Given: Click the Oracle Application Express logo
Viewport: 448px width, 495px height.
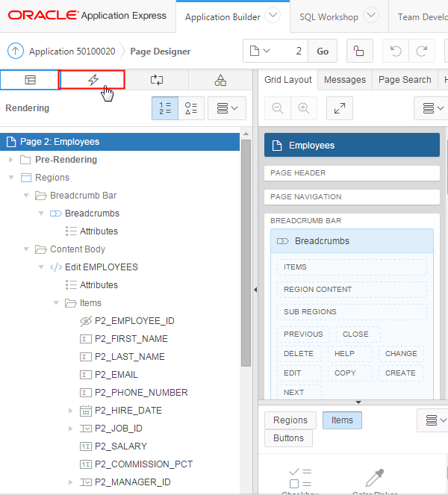Looking at the screenshot, I should tap(87, 15).
